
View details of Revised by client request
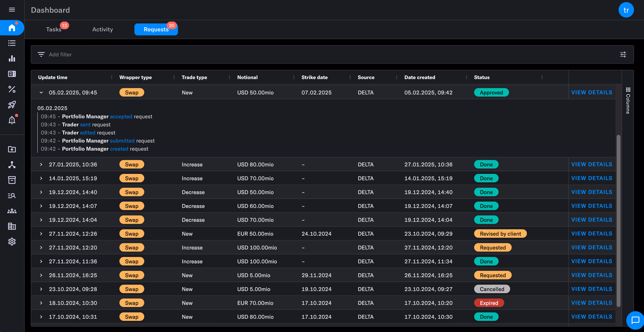point(592,234)
